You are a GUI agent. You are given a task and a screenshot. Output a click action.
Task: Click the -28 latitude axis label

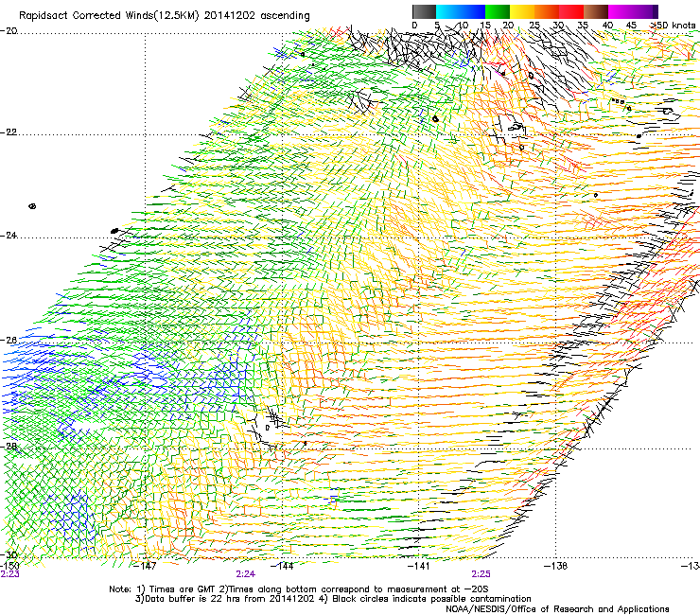point(9,447)
